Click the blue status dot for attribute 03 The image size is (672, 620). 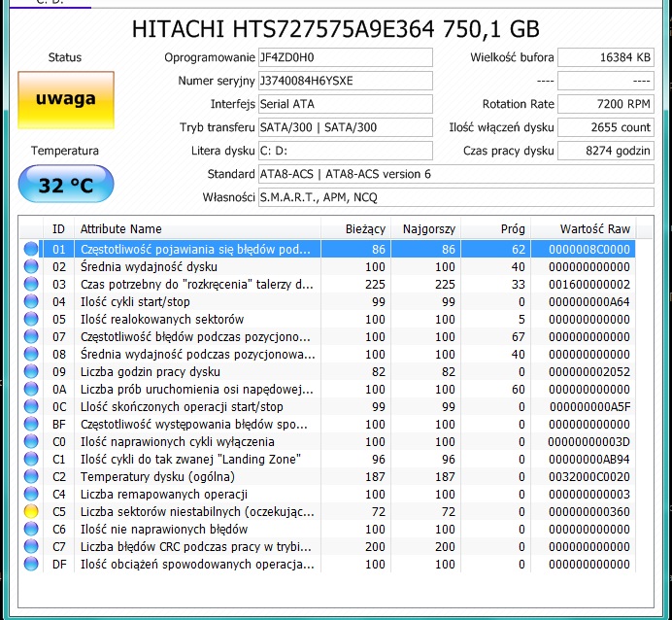pyautogui.click(x=31, y=285)
